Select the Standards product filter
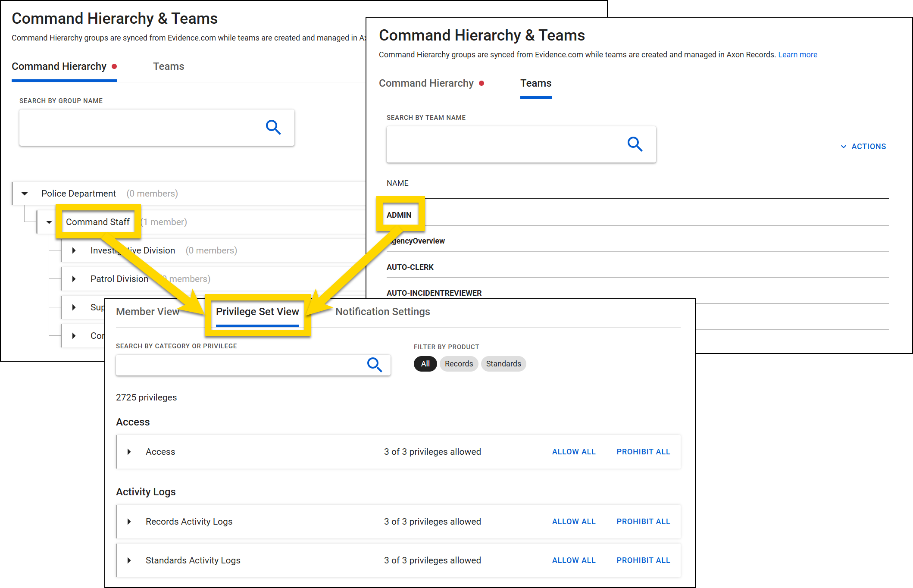Image resolution: width=913 pixels, height=588 pixels. 503,363
